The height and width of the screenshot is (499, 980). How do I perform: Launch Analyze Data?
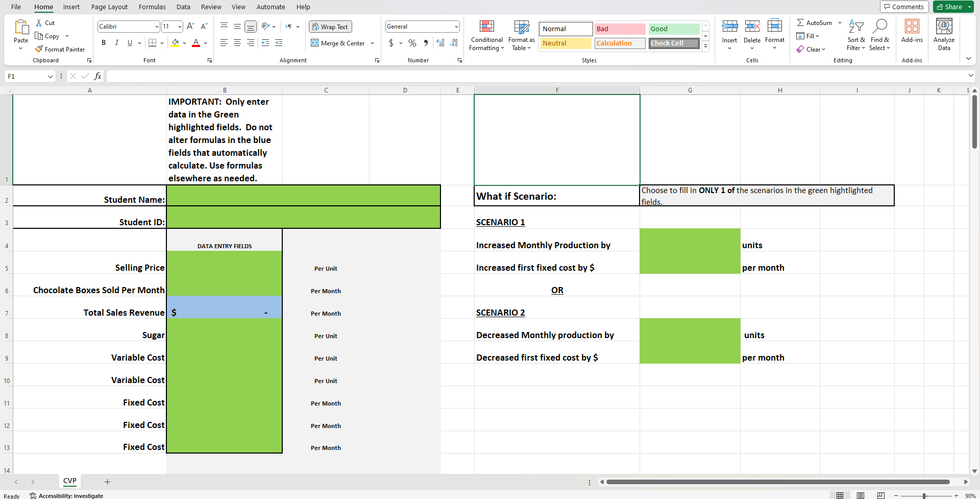point(944,34)
